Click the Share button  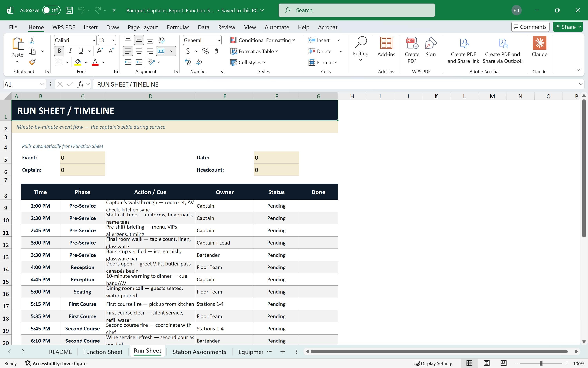[568, 27]
